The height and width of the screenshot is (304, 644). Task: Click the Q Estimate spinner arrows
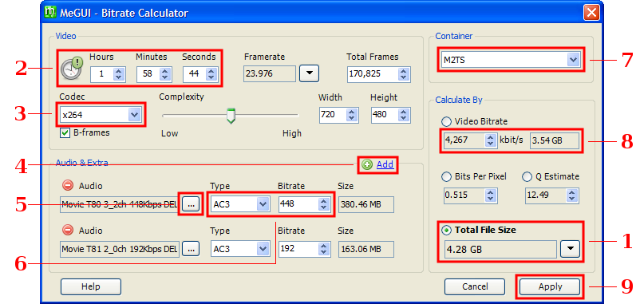(571, 195)
